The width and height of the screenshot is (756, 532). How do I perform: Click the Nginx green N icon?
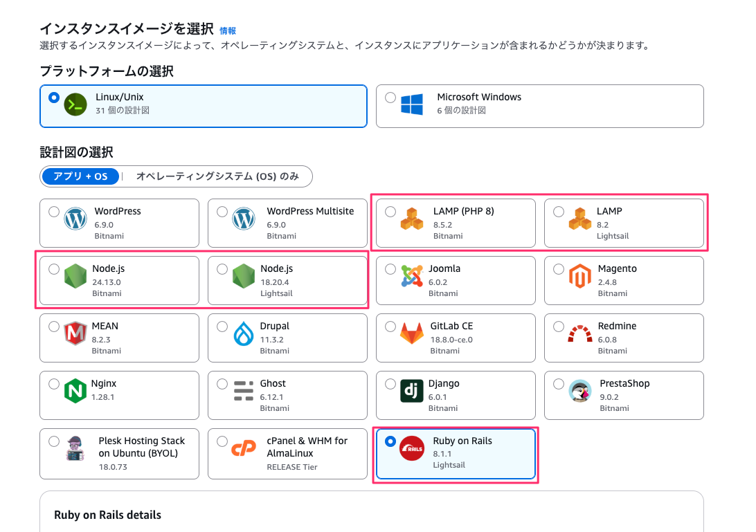[75, 390]
